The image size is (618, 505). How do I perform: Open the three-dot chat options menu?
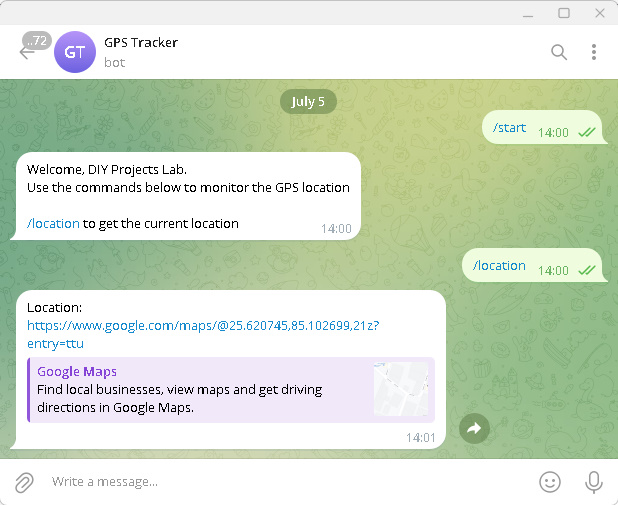click(x=594, y=52)
